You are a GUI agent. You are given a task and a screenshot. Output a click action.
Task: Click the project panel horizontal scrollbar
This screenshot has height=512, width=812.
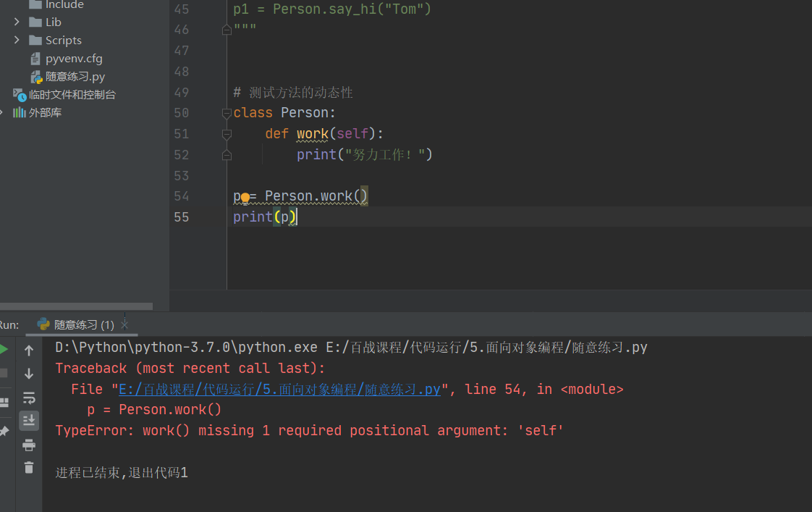click(x=76, y=306)
